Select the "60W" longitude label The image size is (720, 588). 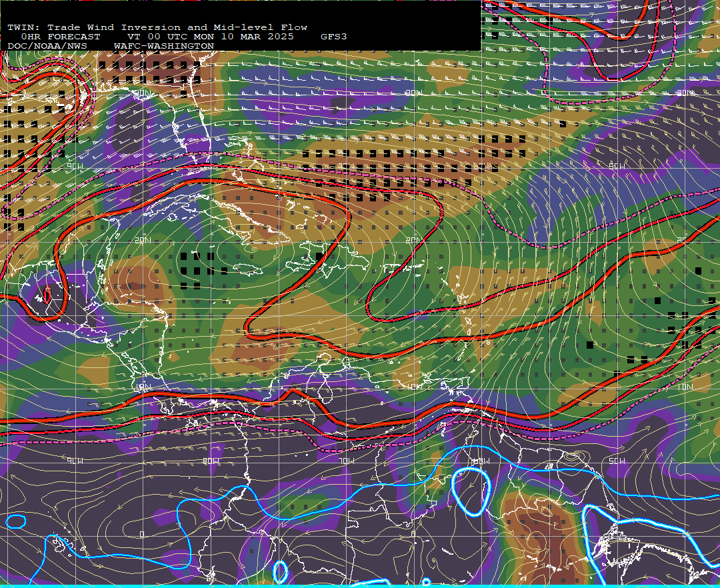482,461
